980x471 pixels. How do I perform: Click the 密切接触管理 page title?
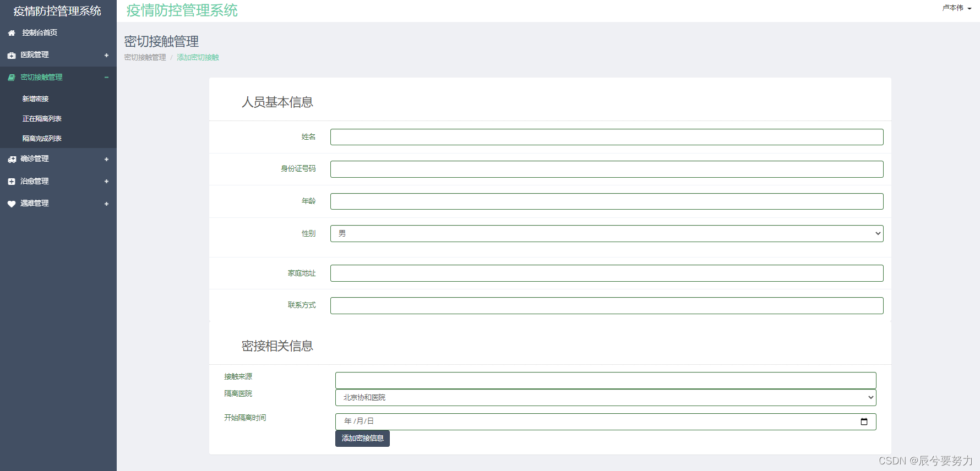pos(161,41)
